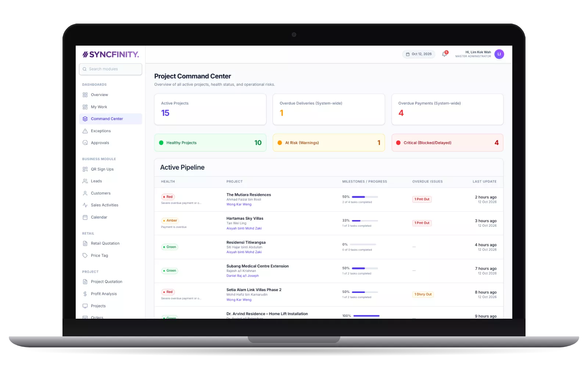Open the Hartamas Sky Villas project
The height and width of the screenshot is (368, 588).
pos(245,219)
